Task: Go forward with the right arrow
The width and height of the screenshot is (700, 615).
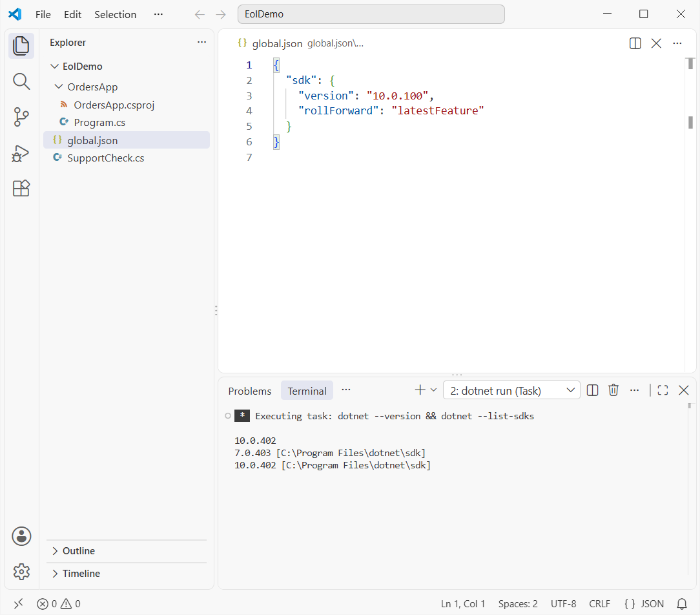Action: 221,14
